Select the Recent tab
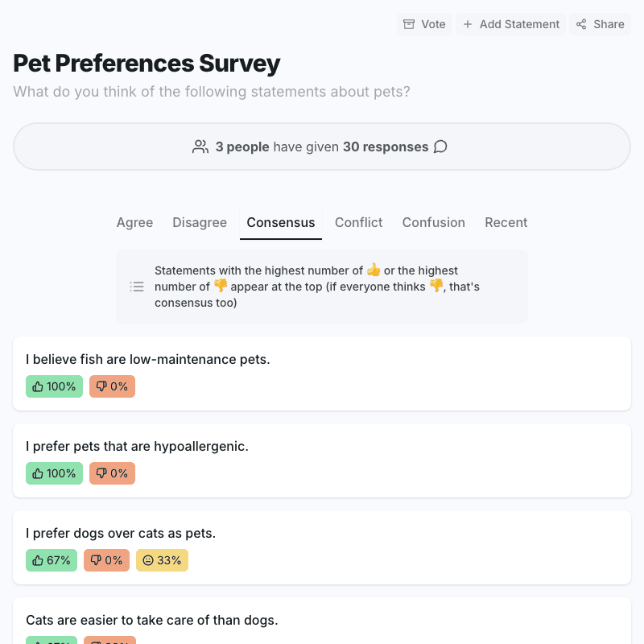This screenshot has height=644, width=644. (x=506, y=222)
